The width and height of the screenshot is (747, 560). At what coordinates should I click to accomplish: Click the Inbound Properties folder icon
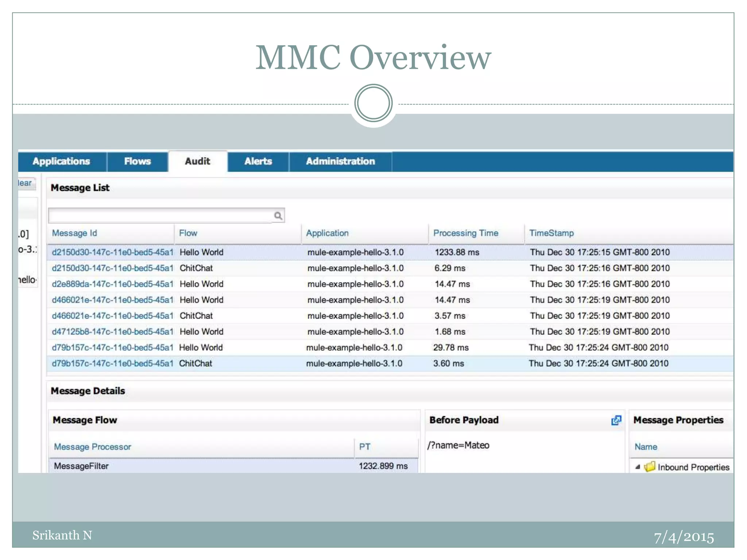pyautogui.click(x=650, y=467)
